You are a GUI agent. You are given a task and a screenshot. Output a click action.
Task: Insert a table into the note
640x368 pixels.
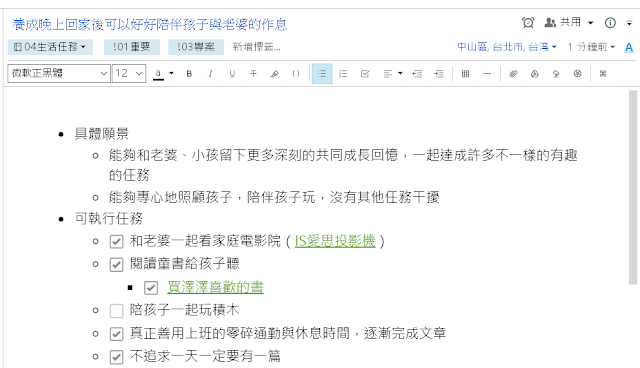click(465, 74)
